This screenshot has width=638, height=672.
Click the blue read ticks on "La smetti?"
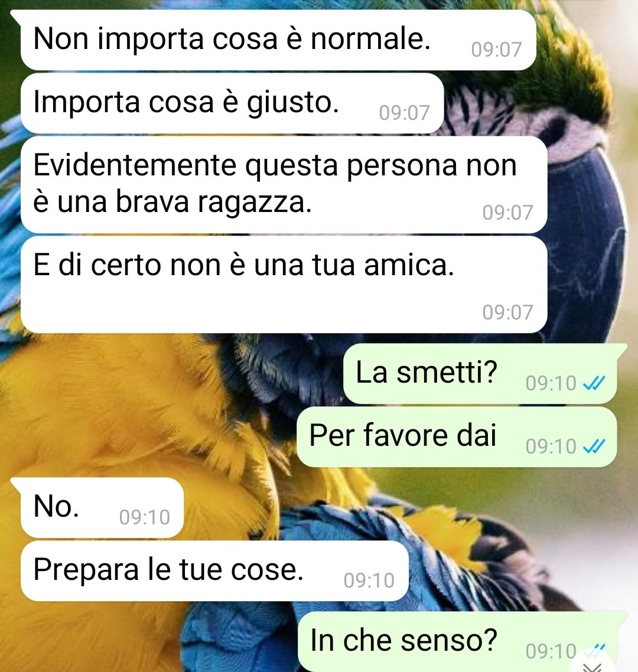[594, 383]
